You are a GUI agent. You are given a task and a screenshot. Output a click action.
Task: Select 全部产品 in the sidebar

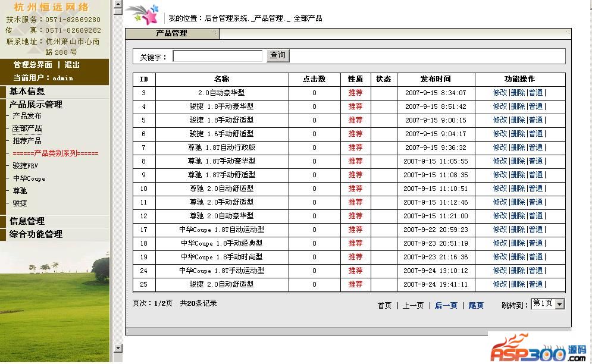pyautogui.click(x=27, y=128)
